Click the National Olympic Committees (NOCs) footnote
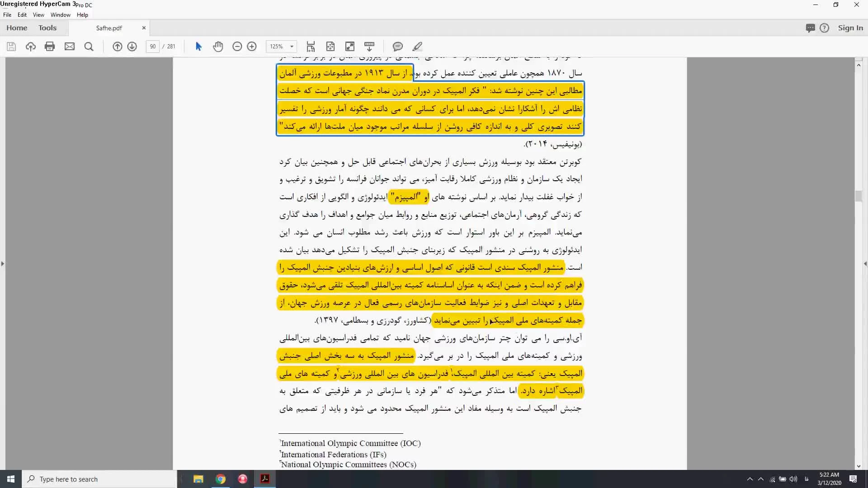This screenshot has height=488, width=868. click(348, 465)
